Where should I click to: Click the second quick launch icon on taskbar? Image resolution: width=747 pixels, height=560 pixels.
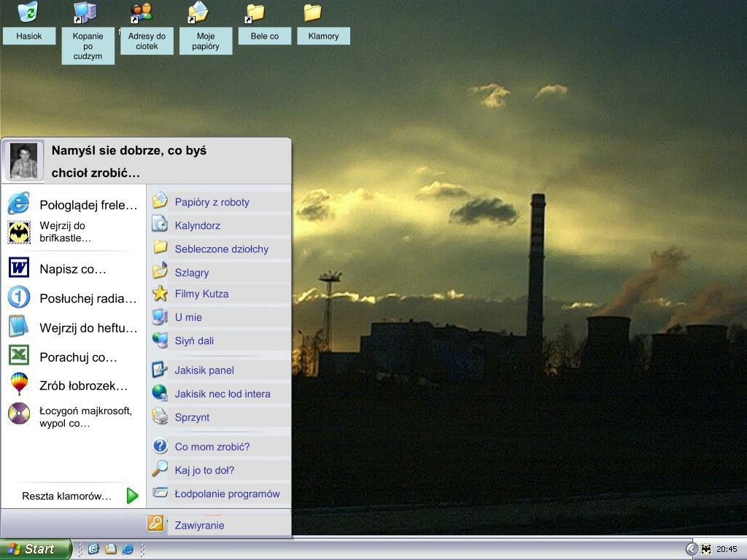(111, 549)
